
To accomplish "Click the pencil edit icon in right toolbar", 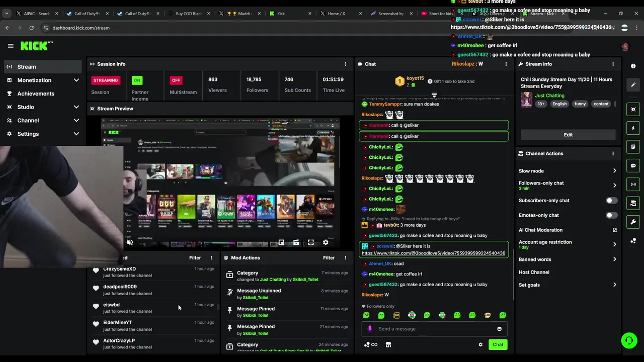I will pos(633,85).
